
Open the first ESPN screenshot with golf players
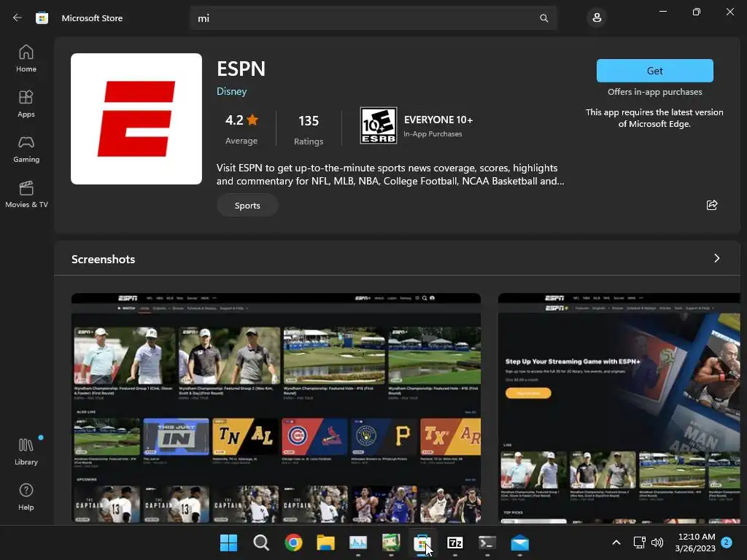[276, 408]
